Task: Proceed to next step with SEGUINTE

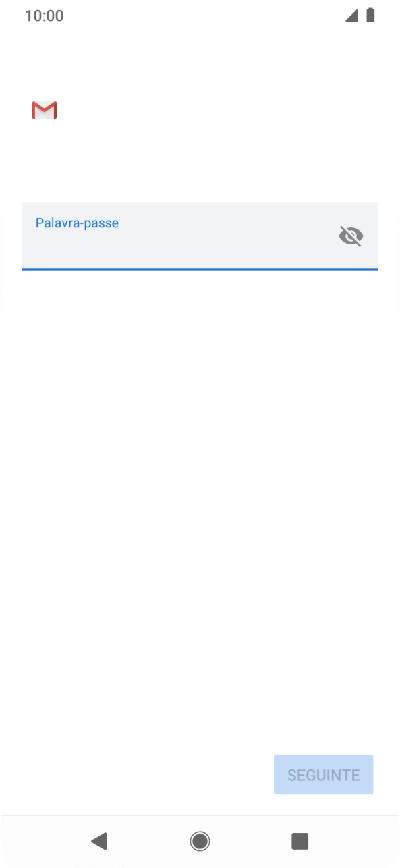Action: point(324,775)
